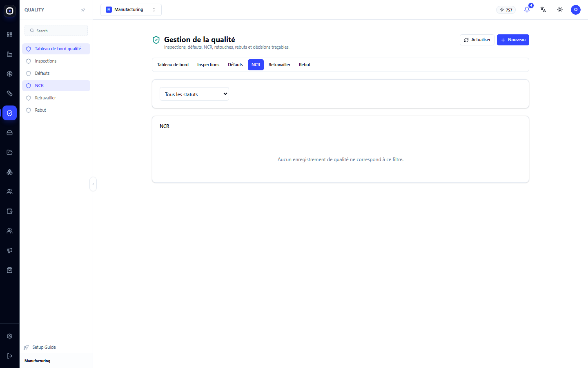Open the factory production icon in rail
This screenshot has width=588, height=368.
coord(10,54)
